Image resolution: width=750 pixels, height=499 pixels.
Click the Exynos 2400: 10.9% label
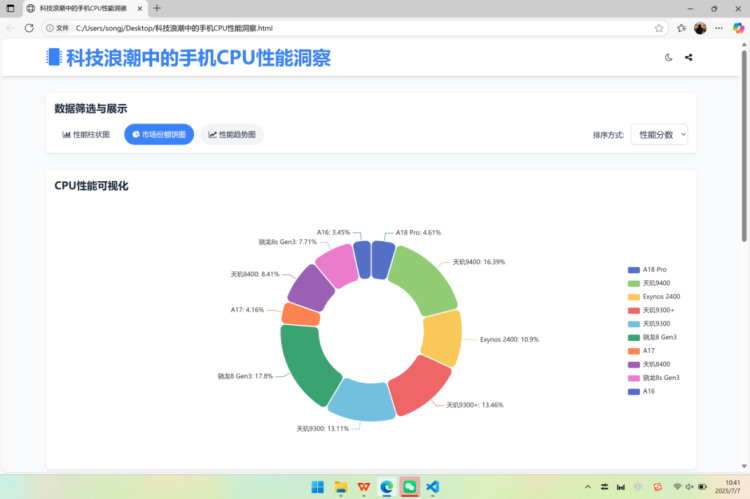pyautogui.click(x=509, y=339)
